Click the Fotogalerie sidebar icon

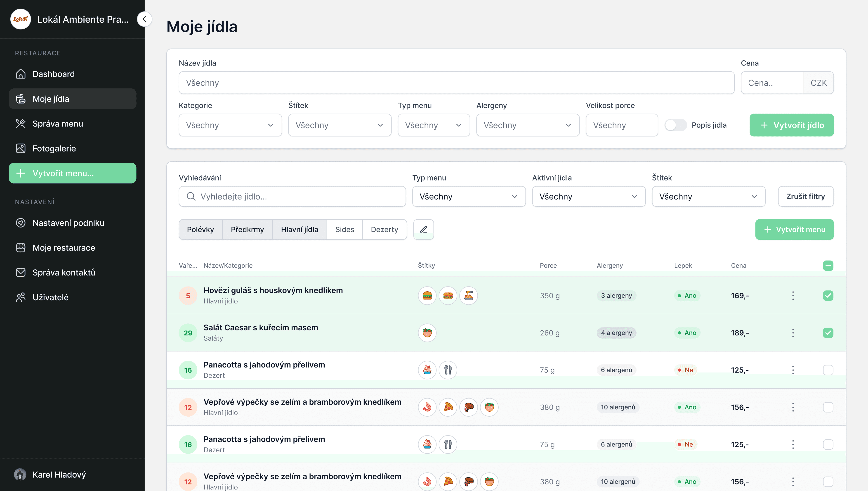point(21,148)
